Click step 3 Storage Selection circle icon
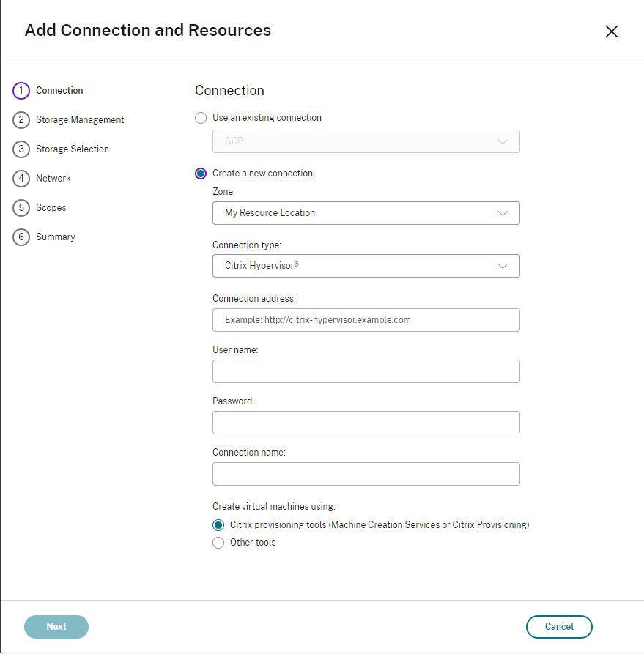This screenshot has height=654, width=644. pyautogui.click(x=21, y=149)
